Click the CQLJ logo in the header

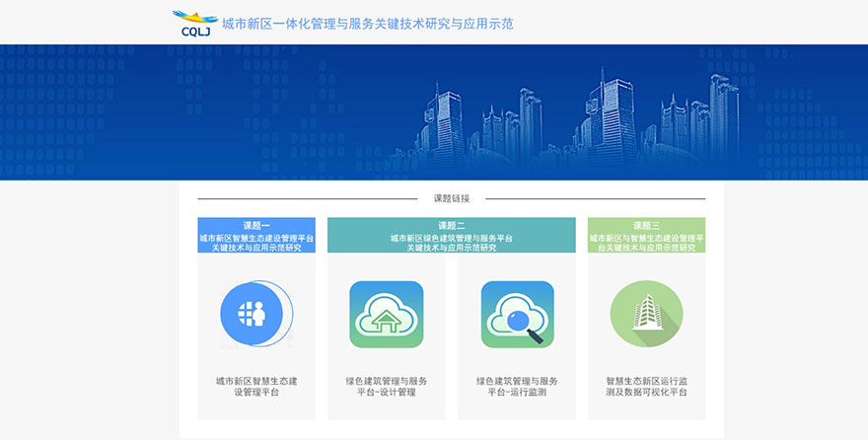coord(192,23)
